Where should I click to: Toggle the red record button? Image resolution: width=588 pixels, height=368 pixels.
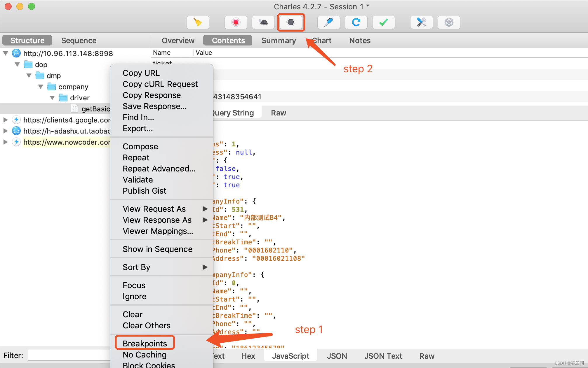(x=236, y=22)
